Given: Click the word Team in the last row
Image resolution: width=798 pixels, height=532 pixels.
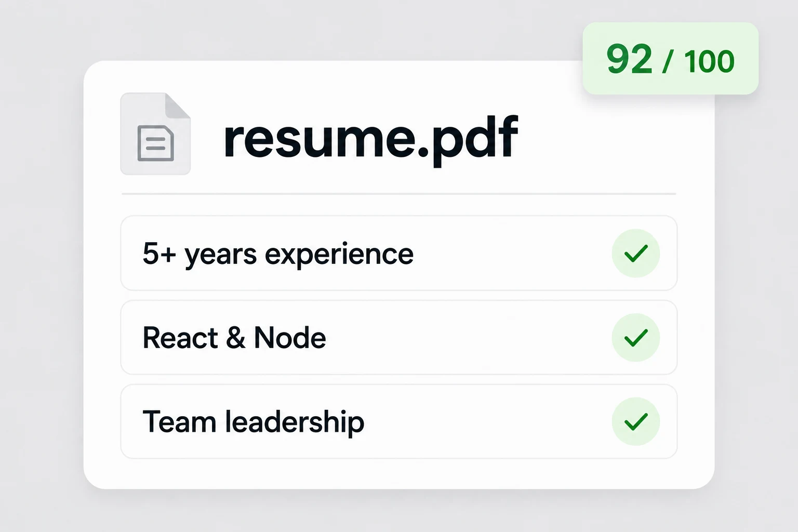Looking at the screenshot, I should [x=179, y=422].
